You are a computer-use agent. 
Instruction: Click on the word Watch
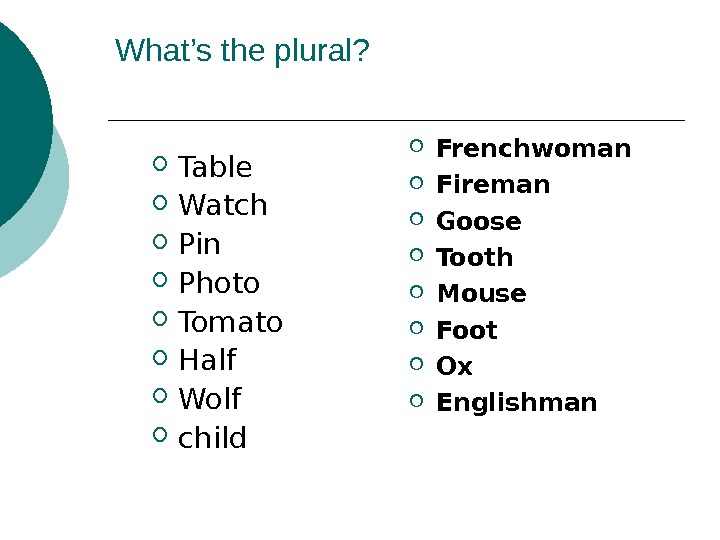[x=223, y=206]
